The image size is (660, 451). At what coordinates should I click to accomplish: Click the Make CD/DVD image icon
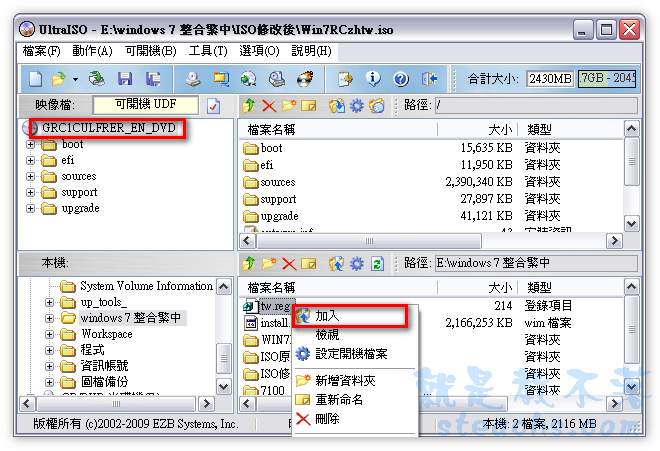pyautogui.click(x=193, y=79)
